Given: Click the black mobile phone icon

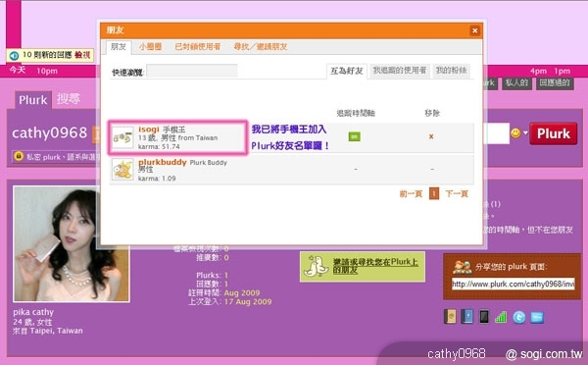Looking at the screenshot, I should pyautogui.click(x=484, y=317).
